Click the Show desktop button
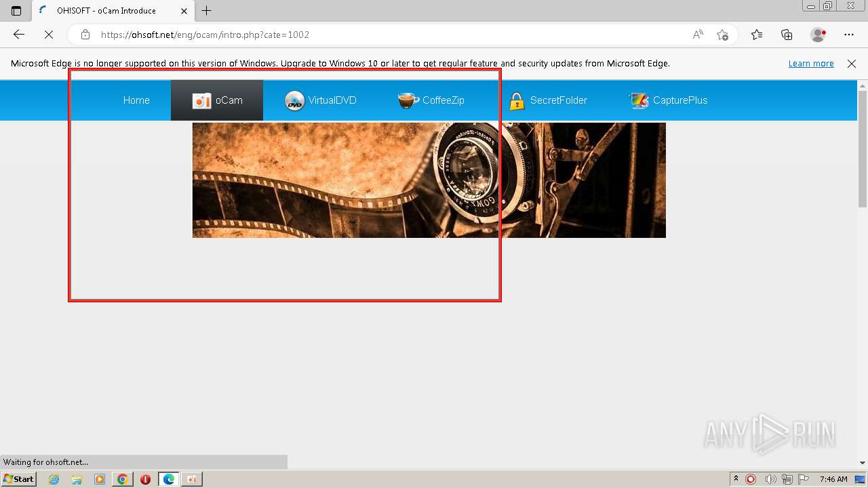 coord(861,479)
